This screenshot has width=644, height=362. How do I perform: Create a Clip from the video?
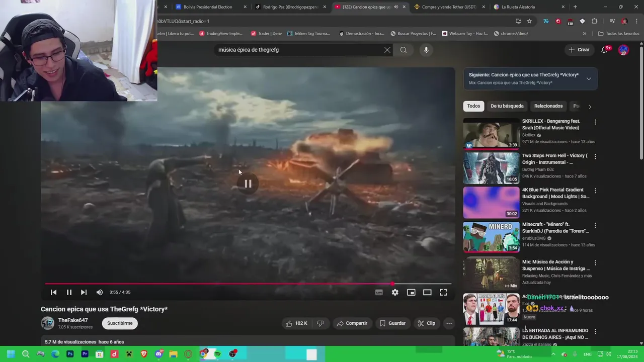427,323
